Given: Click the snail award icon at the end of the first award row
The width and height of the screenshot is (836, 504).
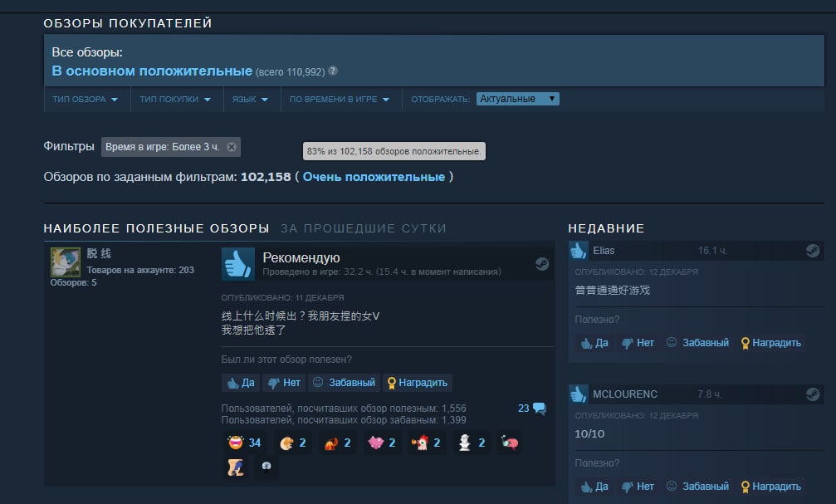Looking at the screenshot, I should pyautogui.click(x=509, y=443).
